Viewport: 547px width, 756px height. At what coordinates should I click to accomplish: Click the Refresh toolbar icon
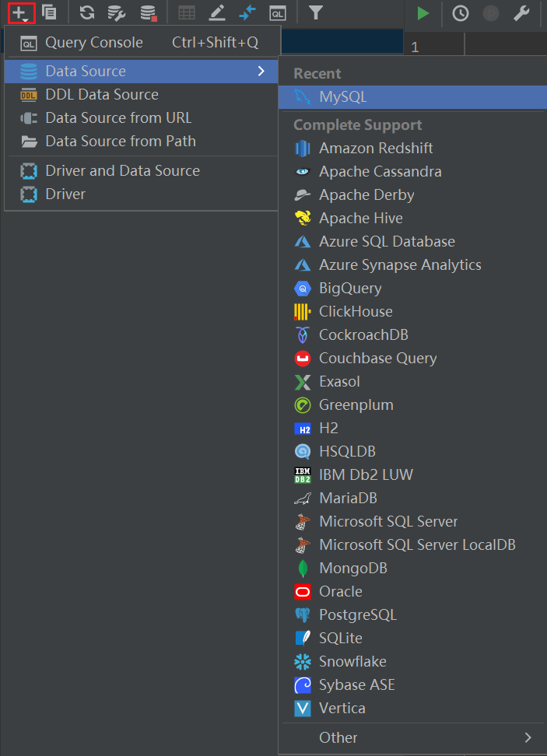coord(87,12)
